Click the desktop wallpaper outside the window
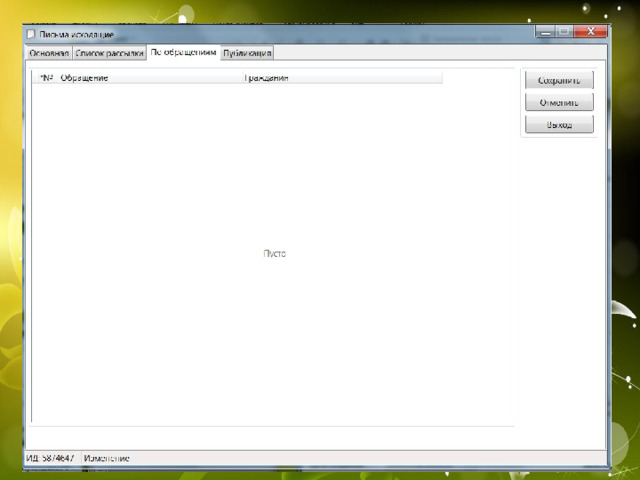 [624, 250]
